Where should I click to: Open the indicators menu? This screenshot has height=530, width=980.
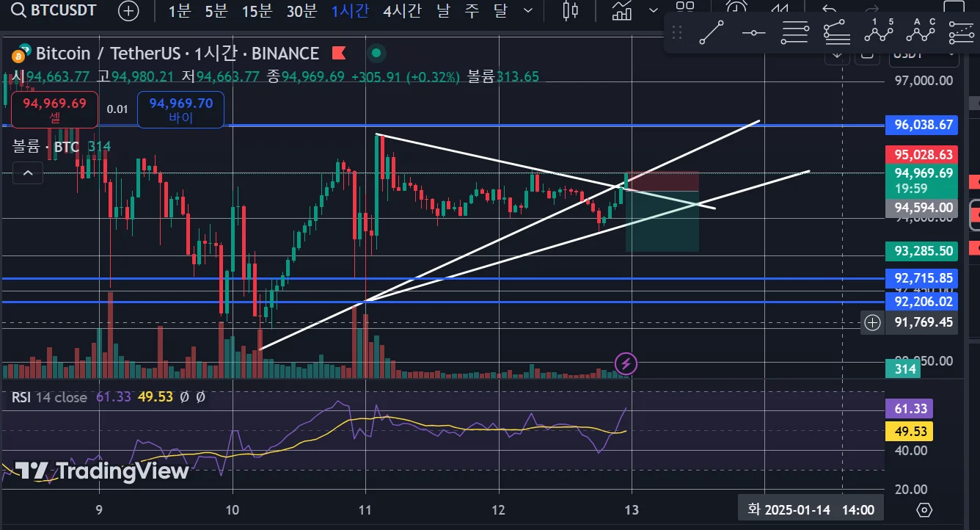pos(622,10)
